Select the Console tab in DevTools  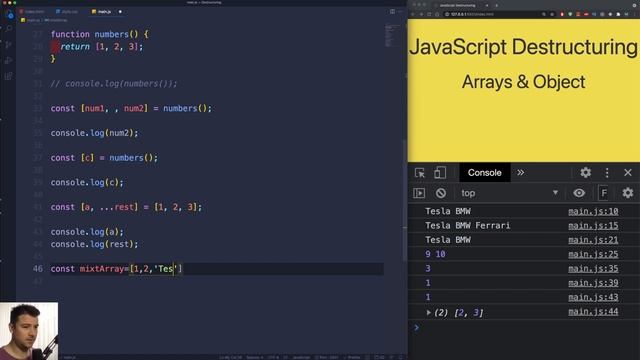point(484,173)
